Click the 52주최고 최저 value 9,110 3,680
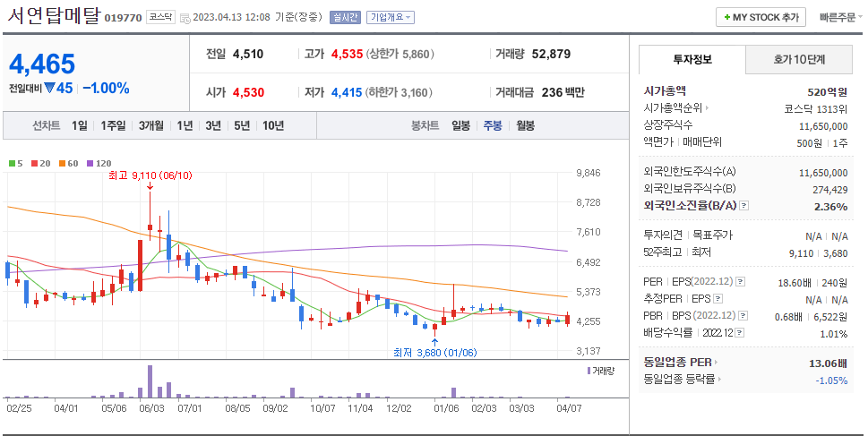Viewport: 868px width, 436px height. pyautogui.click(x=818, y=253)
